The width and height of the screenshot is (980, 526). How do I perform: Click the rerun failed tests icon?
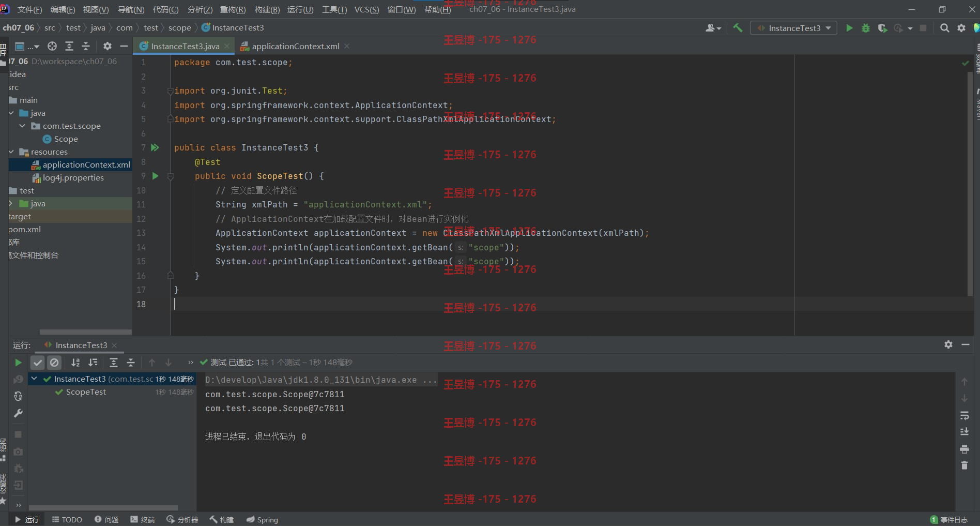click(x=18, y=380)
